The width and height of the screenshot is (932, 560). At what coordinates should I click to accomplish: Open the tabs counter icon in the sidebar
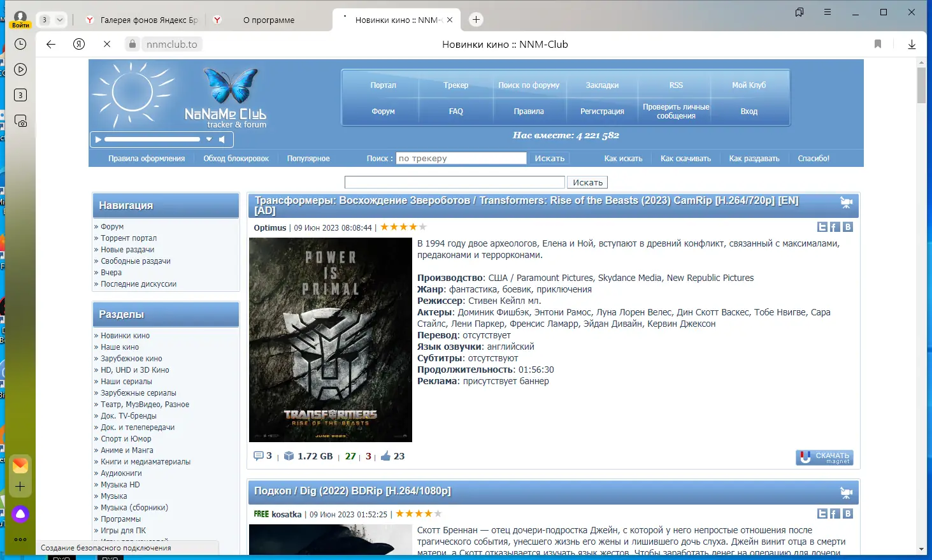tap(20, 95)
